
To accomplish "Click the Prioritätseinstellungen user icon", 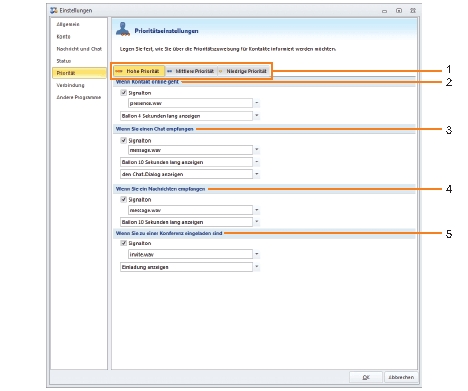I will [123, 29].
